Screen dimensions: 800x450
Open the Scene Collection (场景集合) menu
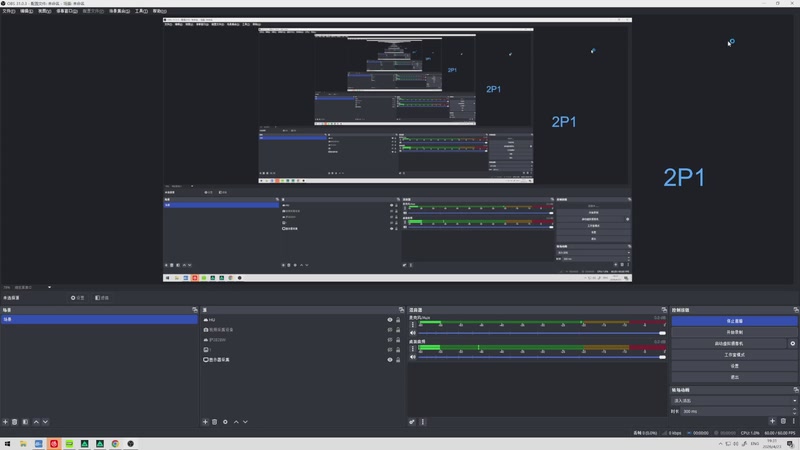tap(119, 11)
